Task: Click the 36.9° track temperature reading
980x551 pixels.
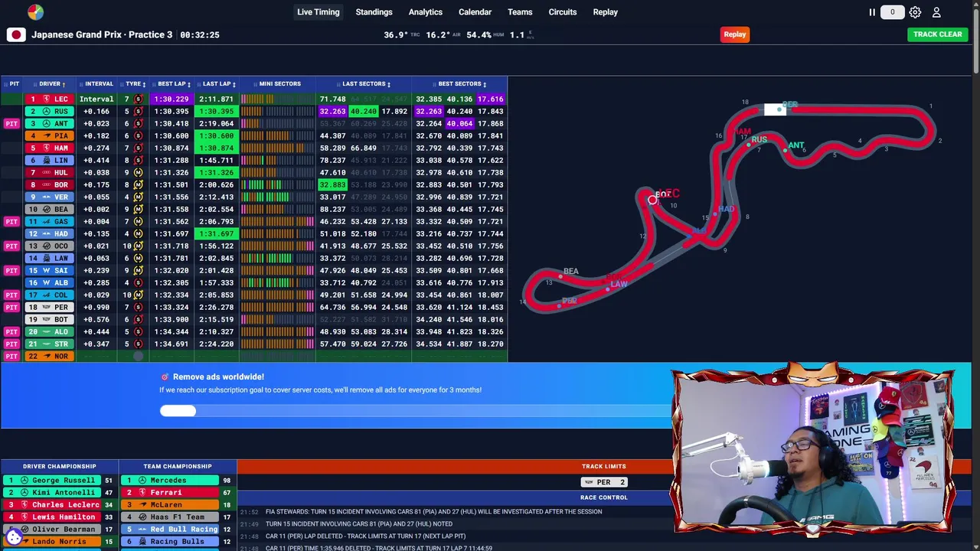Action: click(396, 35)
